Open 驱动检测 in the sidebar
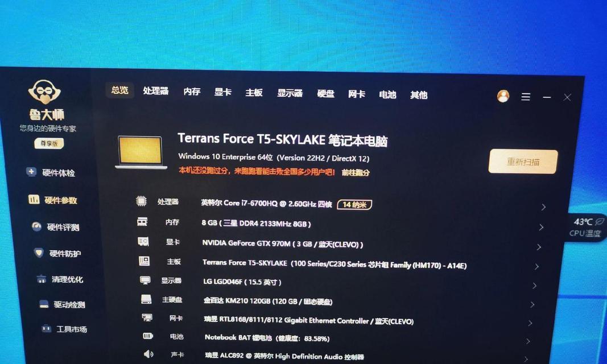607x364 pixels. point(69,304)
